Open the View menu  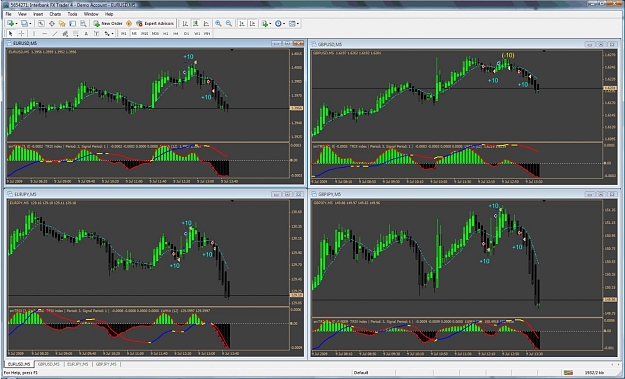point(22,14)
